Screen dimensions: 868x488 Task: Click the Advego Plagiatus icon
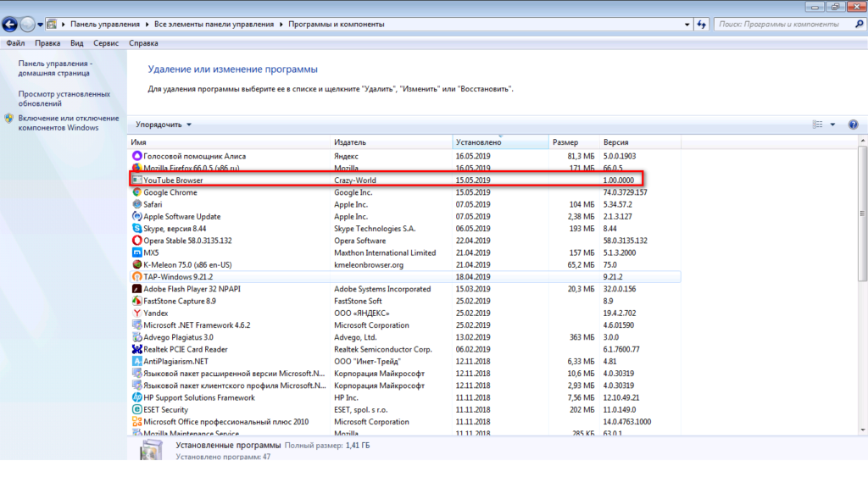(x=136, y=337)
